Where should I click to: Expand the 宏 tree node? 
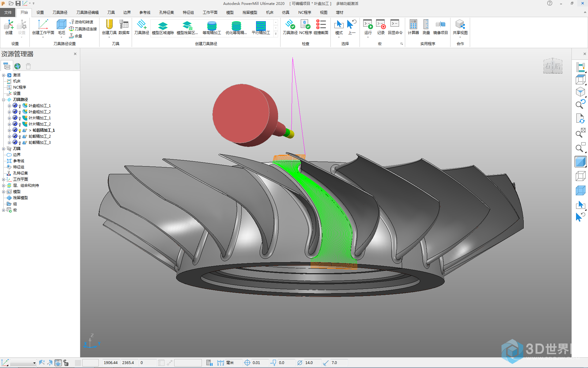tap(4, 210)
